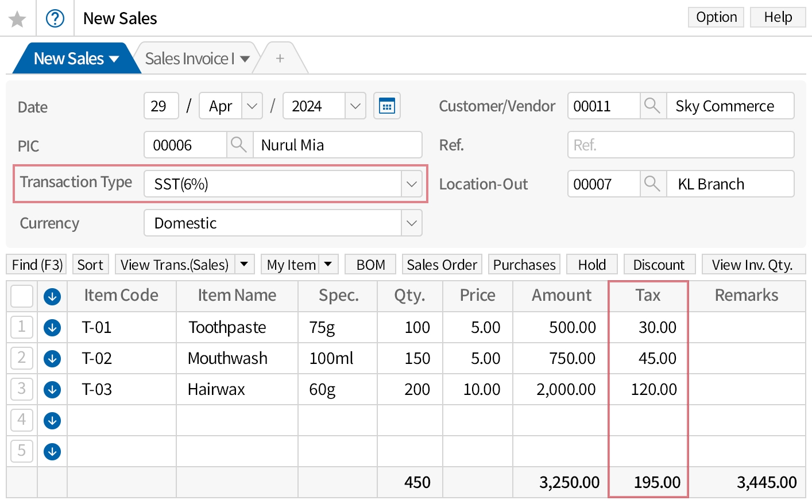The width and height of the screenshot is (812, 504).
Task: Open the Option button at top right
Action: [x=716, y=17]
